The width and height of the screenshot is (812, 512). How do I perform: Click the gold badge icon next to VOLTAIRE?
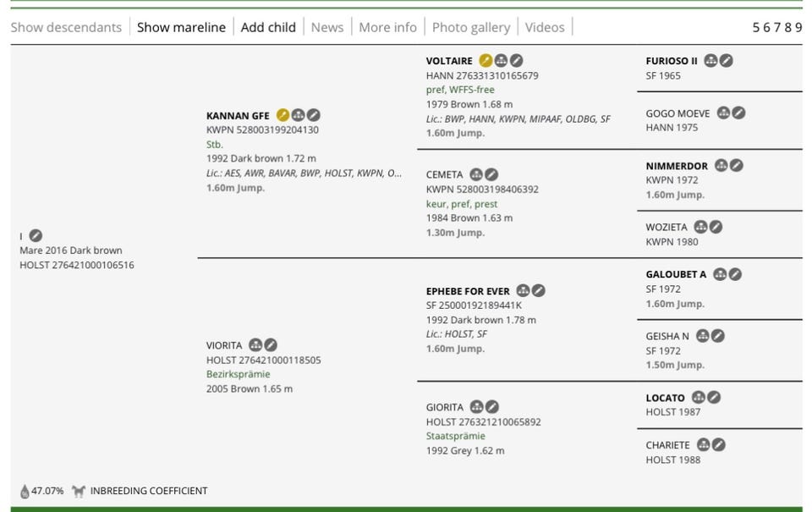(x=486, y=61)
